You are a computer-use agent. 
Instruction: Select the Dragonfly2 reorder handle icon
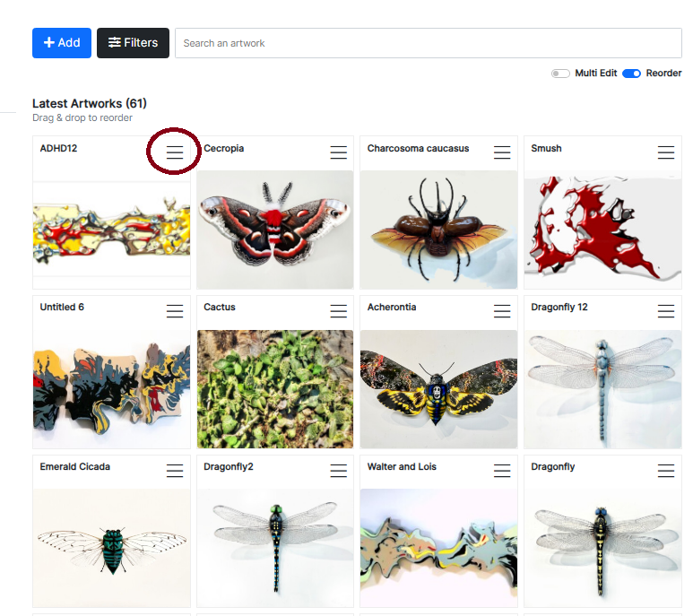click(338, 471)
